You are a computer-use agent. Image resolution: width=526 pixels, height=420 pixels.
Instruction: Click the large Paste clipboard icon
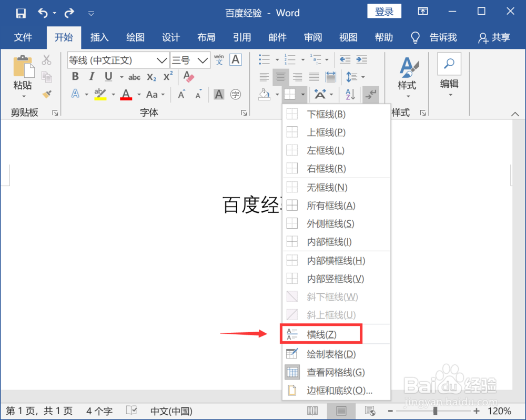click(23, 66)
